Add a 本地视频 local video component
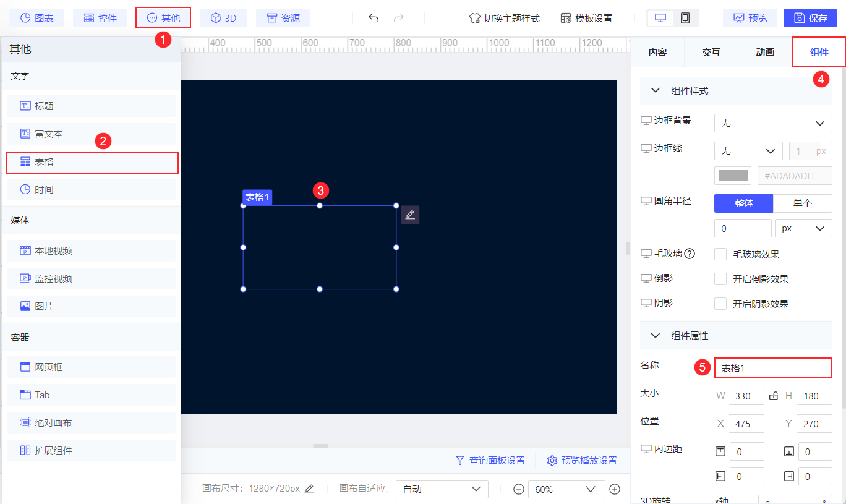The image size is (846, 504). pyautogui.click(x=91, y=250)
